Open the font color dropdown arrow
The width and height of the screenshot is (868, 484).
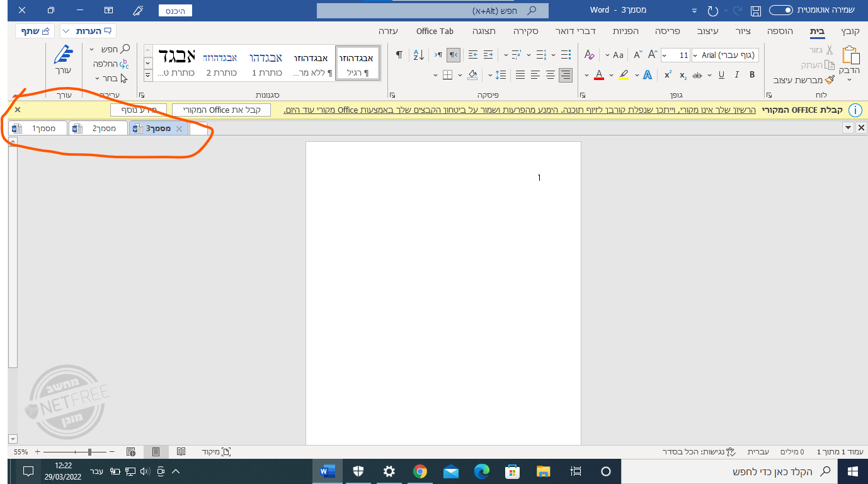pyautogui.click(x=586, y=75)
